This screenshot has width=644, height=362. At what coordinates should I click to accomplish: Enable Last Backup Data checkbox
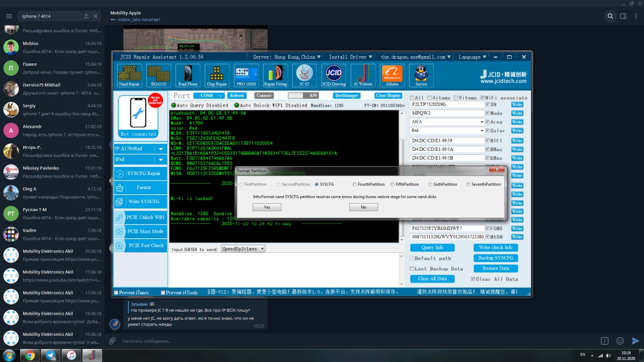[x=412, y=268]
